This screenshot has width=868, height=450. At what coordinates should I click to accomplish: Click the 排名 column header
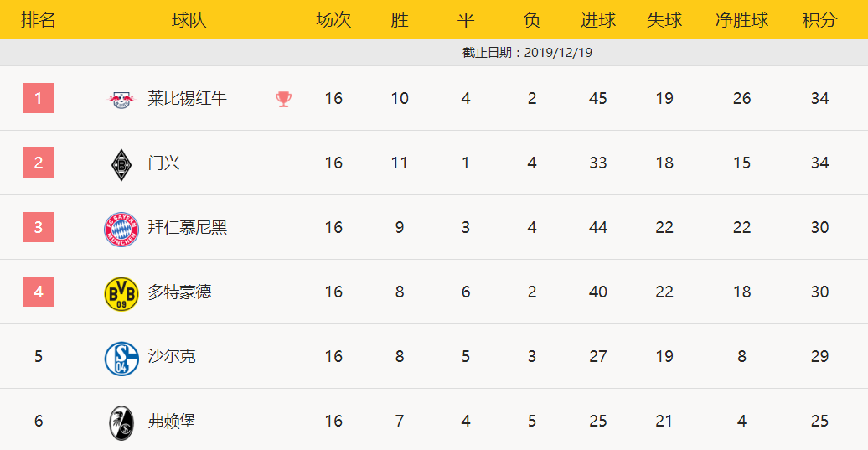39,20
